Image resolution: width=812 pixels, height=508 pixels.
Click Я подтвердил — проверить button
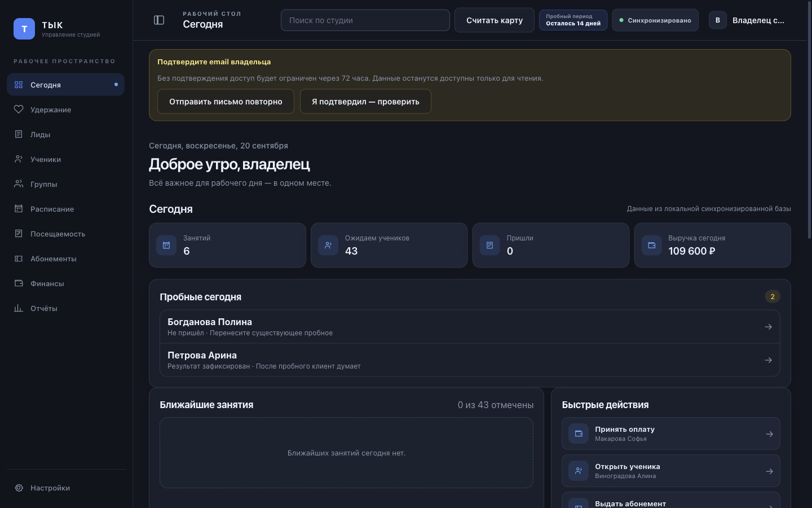click(x=365, y=102)
